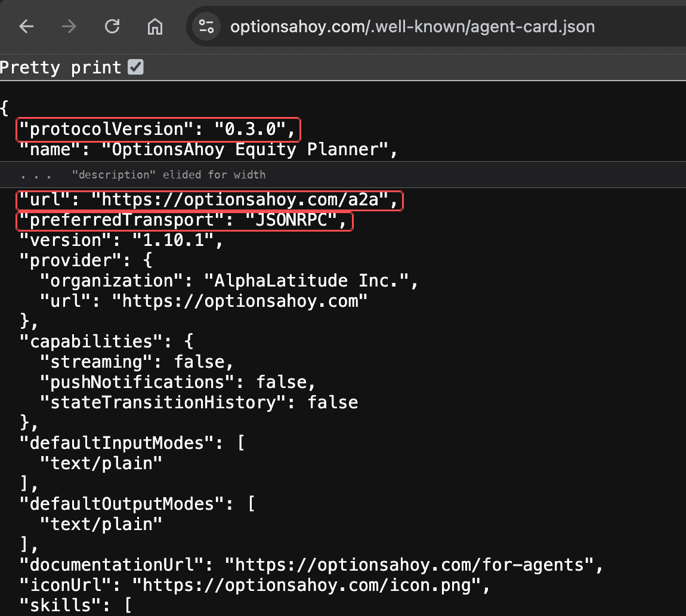Viewport: 686px width, 616px height.
Task: Click the "defaultInputModes": [ line
Action: [x=132, y=443]
